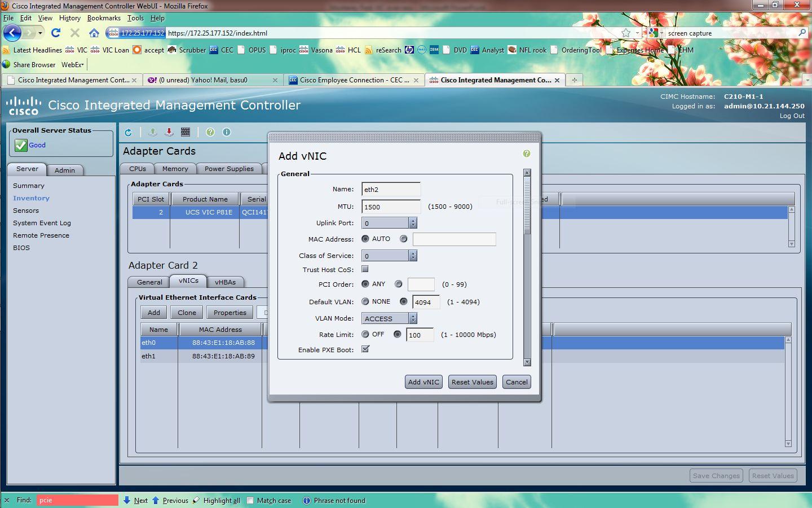812x508 pixels.
Task: Select Rate Limit OFF radio button
Action: pos(365,334)
